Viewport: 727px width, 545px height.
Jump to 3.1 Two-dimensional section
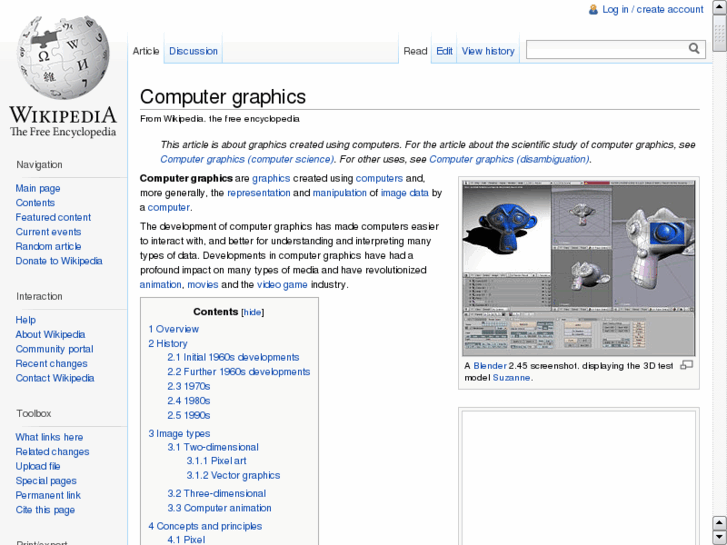(x=213, y=447)
